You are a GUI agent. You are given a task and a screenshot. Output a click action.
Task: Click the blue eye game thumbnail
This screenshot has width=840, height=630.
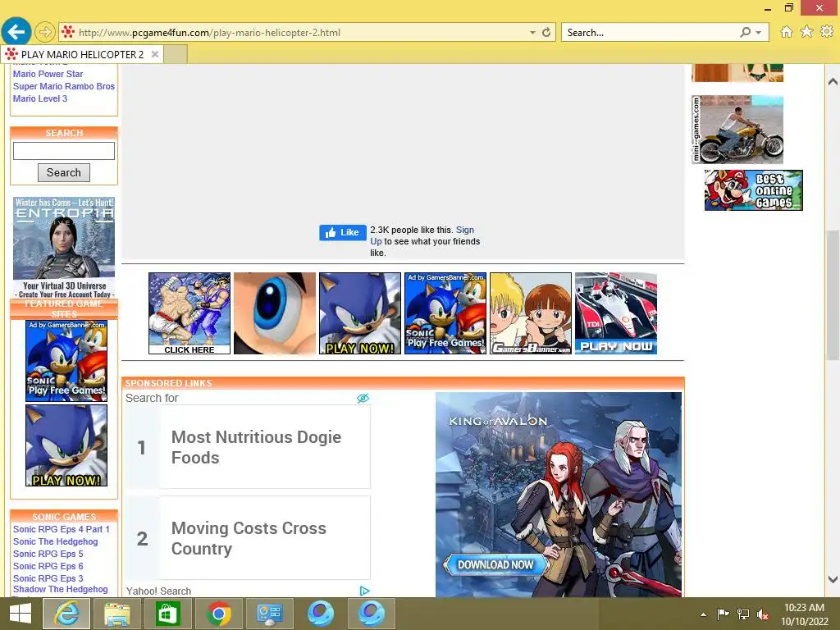pyautogui.click(x=275, y=313)
